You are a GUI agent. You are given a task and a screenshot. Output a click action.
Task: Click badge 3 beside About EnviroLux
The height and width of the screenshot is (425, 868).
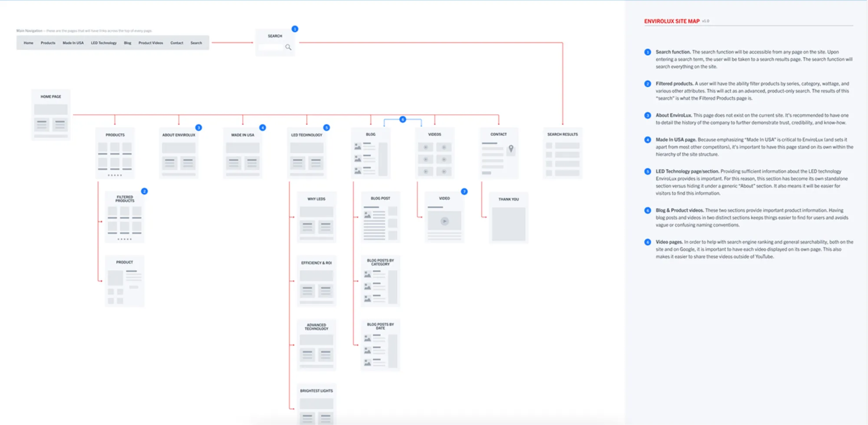click(x=198, y=127)
